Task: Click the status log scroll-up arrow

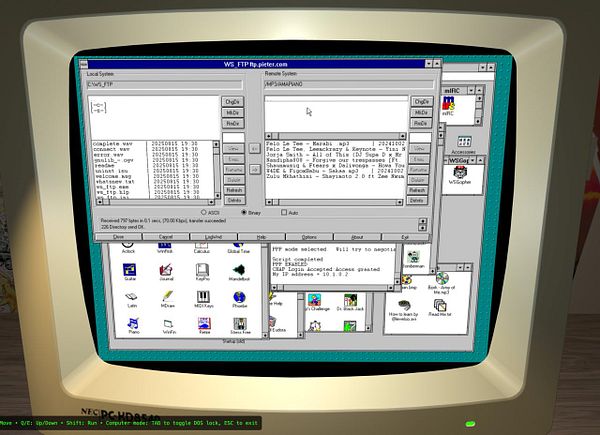Action: coord(423,221)
